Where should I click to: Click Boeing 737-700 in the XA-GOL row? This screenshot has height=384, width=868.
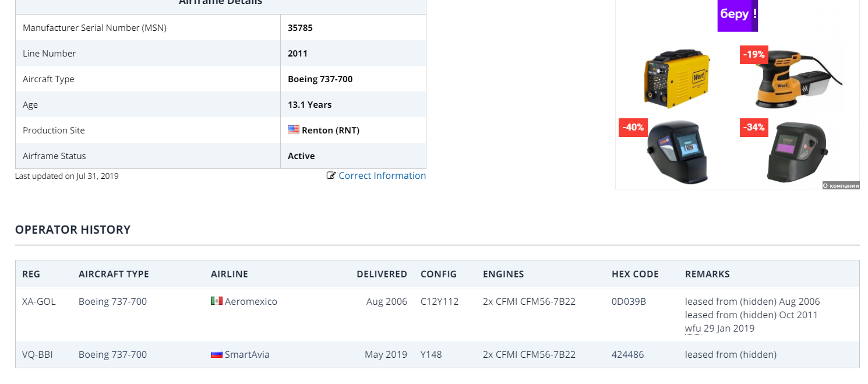112,301
